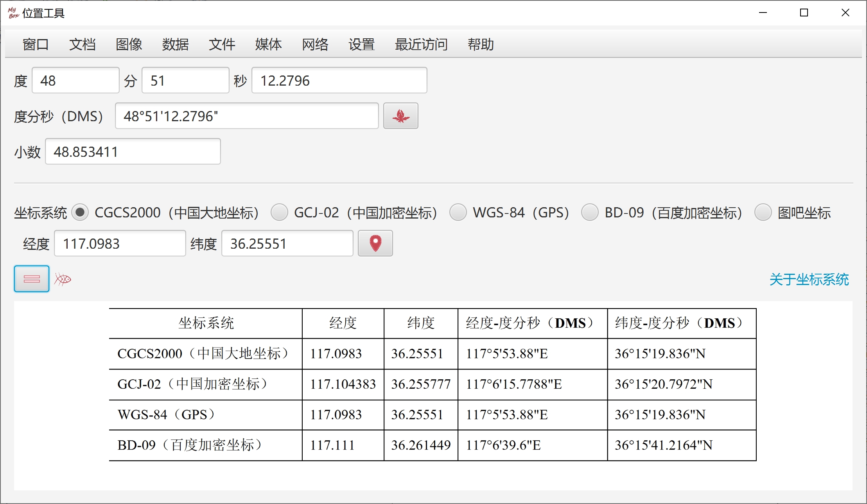Select BD-09 Baidu coordinate radio button
Screen dimensions: 867x504
click(x=590, y=212)
